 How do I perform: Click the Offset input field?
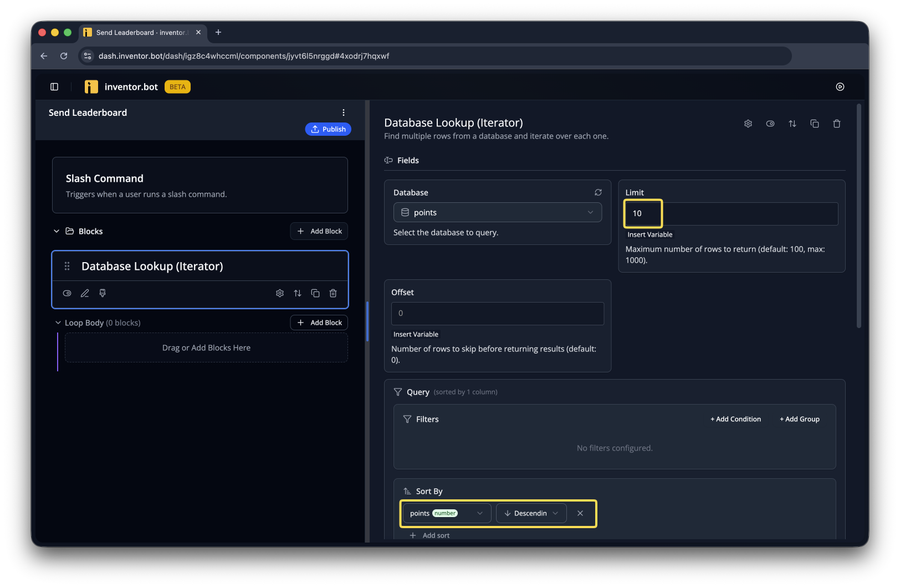tap(498, 313)
